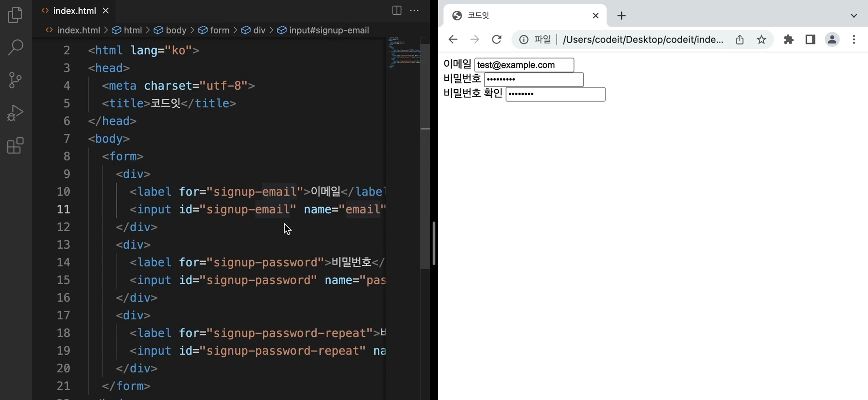Go forward in Chrome browser
Screen dimensions: 868x400
tap(474, 39)
